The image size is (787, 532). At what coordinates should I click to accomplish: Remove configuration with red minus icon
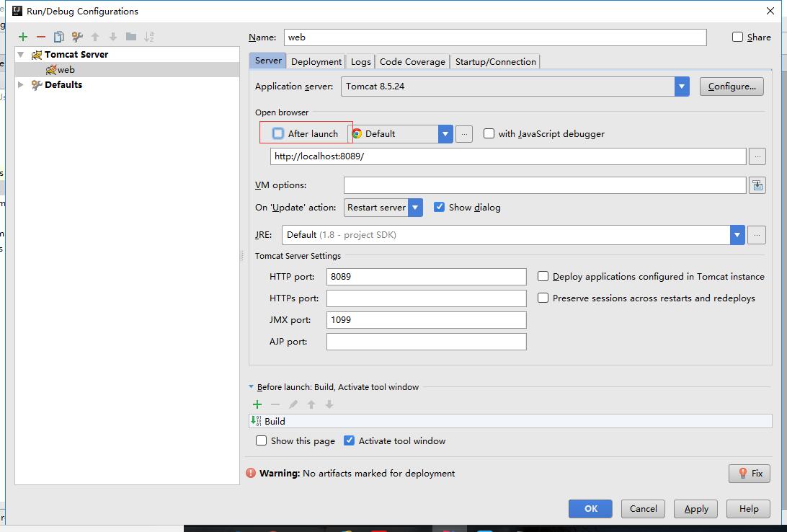pyautogui.click(x=41, y=37)
